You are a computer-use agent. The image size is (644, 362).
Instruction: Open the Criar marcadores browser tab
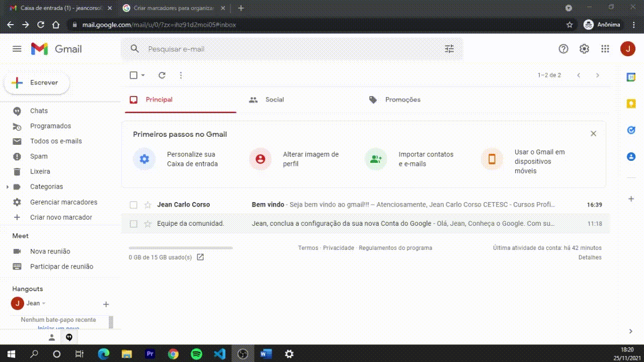point(174,8)
